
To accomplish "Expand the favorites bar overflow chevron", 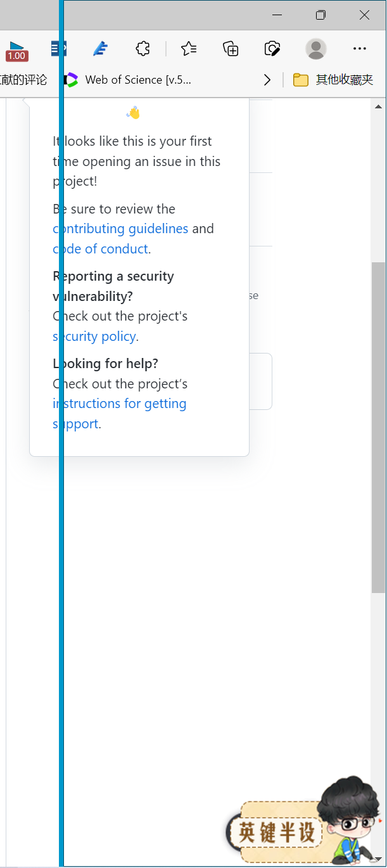I will (267, 80).
